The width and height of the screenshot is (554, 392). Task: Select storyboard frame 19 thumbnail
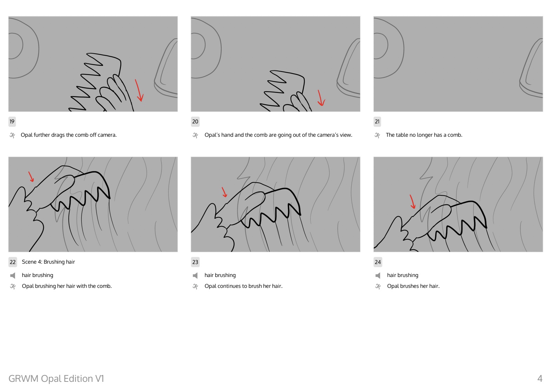[93, 64]
